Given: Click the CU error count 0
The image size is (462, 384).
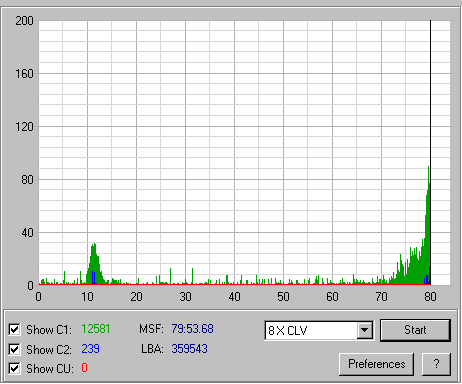Looking at the screenshot, I should 84,368.
